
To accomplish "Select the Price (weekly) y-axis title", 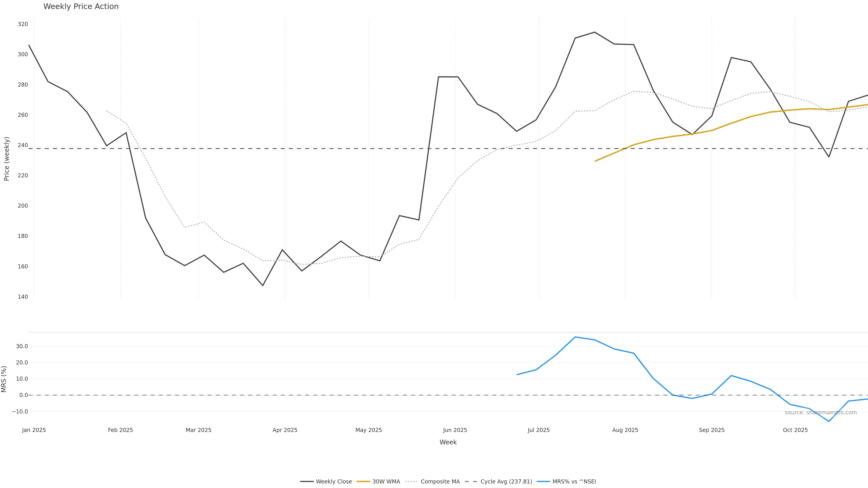I will 6,159.
